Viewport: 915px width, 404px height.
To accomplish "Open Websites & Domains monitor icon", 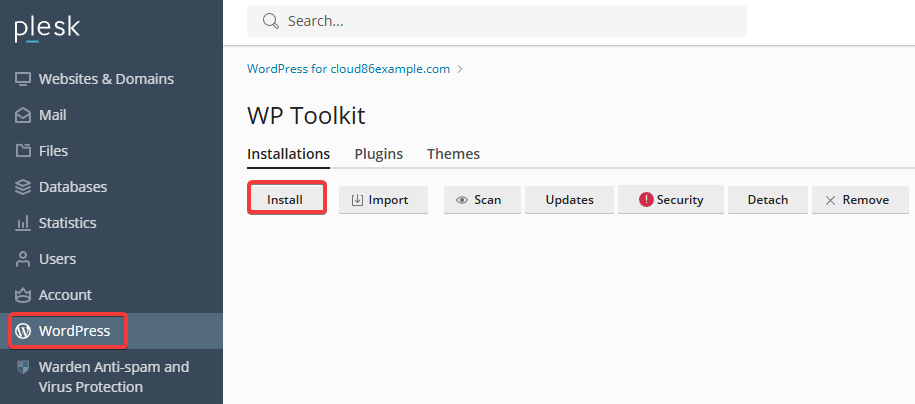I will tap(23, 79).
